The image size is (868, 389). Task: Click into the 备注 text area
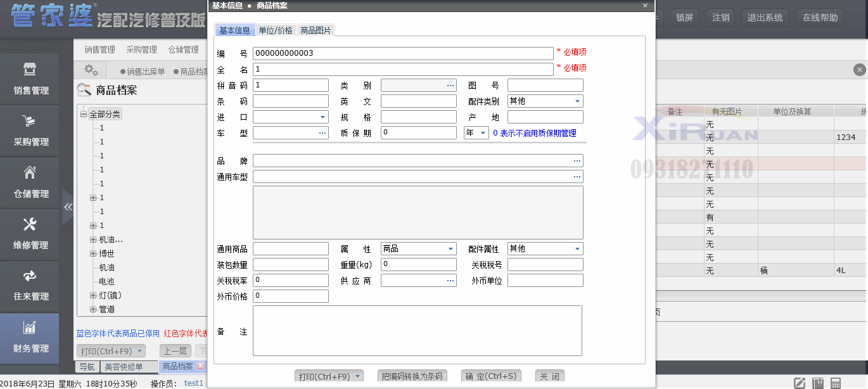417,331
